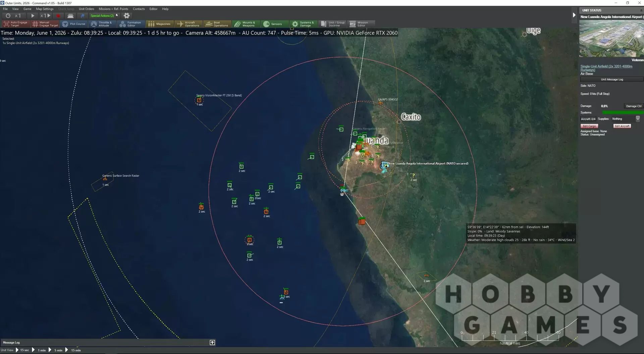Select the Sperry VisionMaster FT 250 contact
The image size is (644, 354).
199,100
